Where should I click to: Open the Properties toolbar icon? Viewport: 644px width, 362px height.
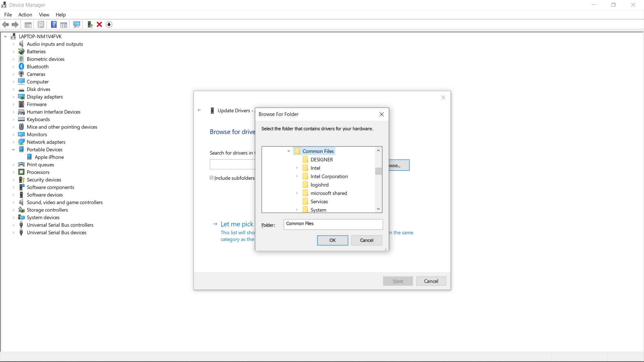[x=41, y=24]
